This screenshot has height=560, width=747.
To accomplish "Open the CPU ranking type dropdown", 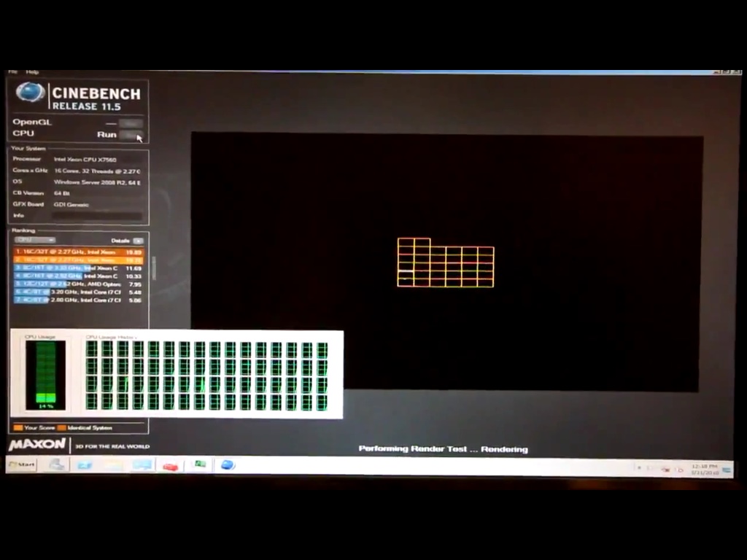I will click(x=35, y=240).
